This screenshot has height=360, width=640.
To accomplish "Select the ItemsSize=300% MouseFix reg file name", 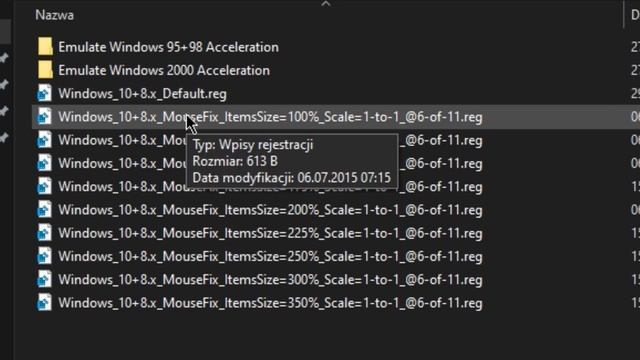I will click(x=270, y=280).
